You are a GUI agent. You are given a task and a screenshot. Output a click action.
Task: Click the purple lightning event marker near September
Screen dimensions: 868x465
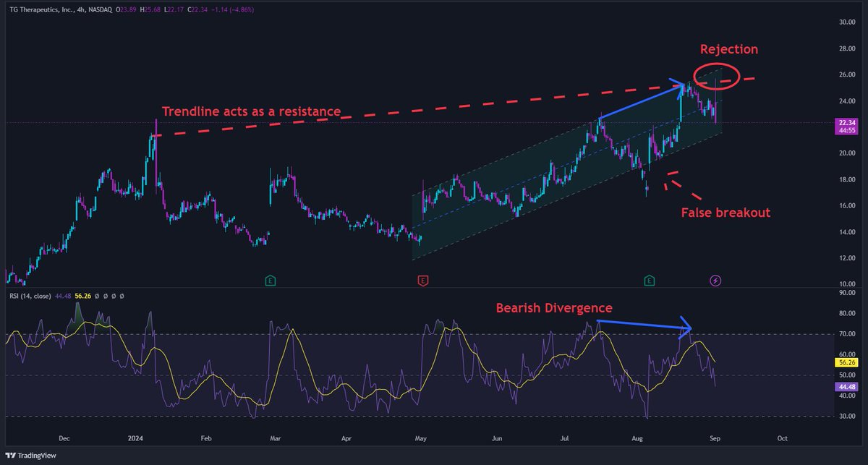716,280
